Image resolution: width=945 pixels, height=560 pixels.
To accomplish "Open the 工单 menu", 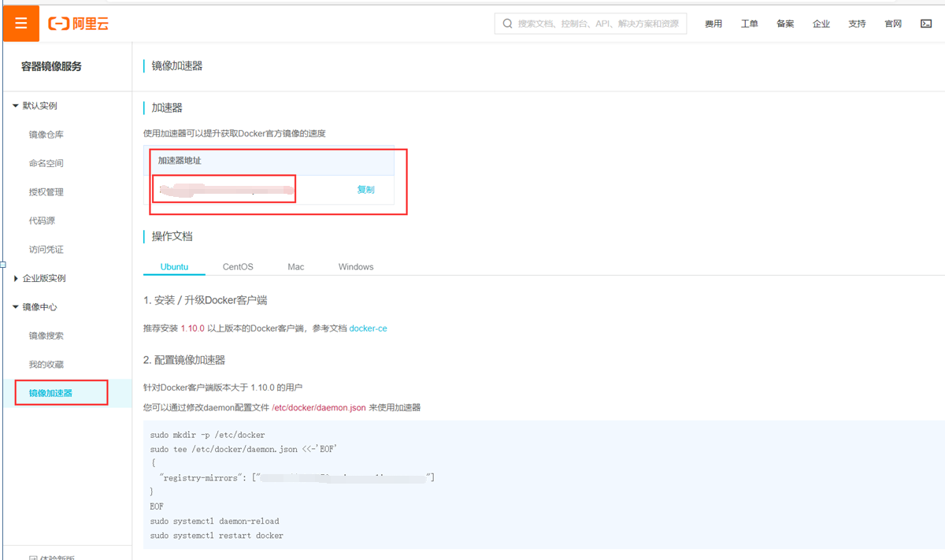I will tap(750, 24).
